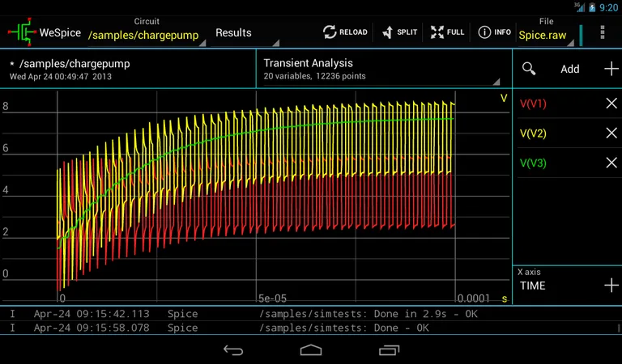Expand the Results spinner
622x364 pixels.
[x=243, y=34]
